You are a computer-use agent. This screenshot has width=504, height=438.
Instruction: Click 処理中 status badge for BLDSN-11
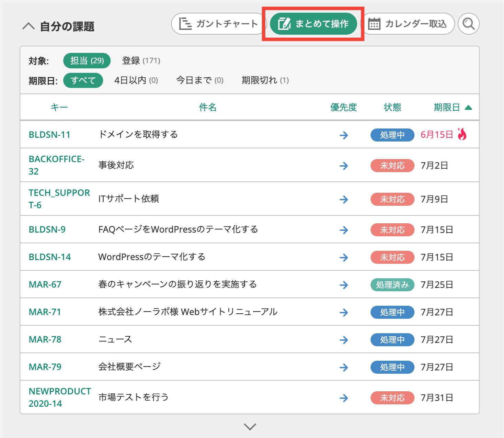click(x=392, y=135)
